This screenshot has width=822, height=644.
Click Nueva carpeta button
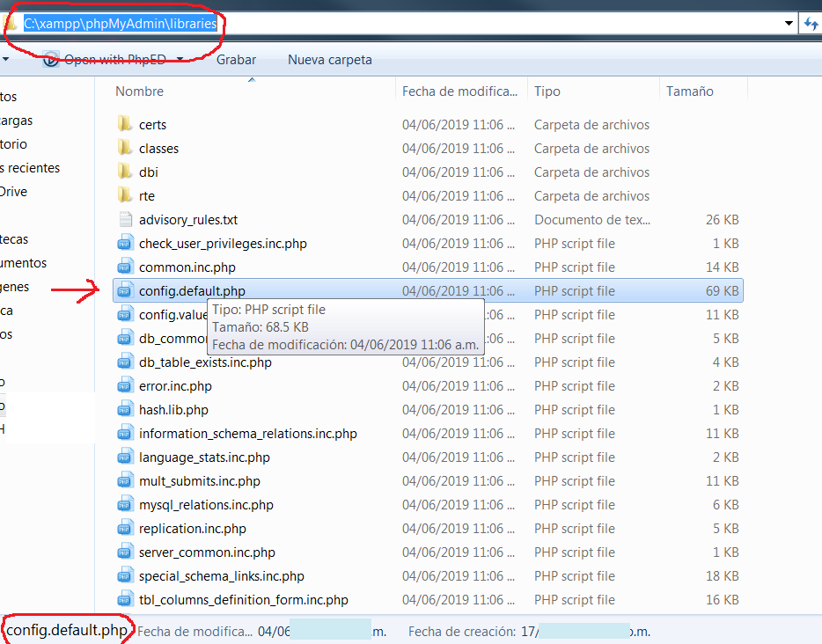[x=330, y=60]
